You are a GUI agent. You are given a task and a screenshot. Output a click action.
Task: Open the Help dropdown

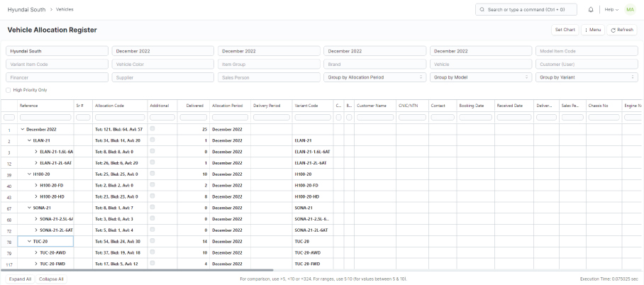click(x=611, y=9)
